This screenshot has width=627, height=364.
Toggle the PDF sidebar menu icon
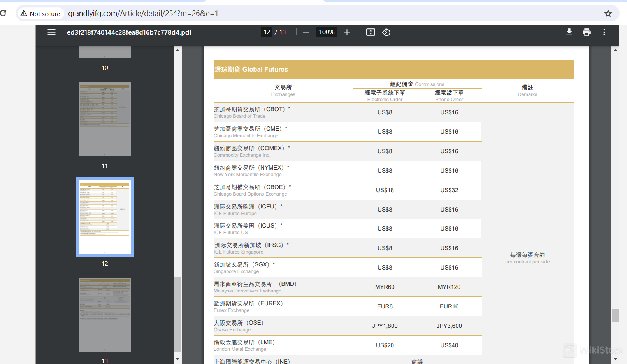tap(51, 32)
